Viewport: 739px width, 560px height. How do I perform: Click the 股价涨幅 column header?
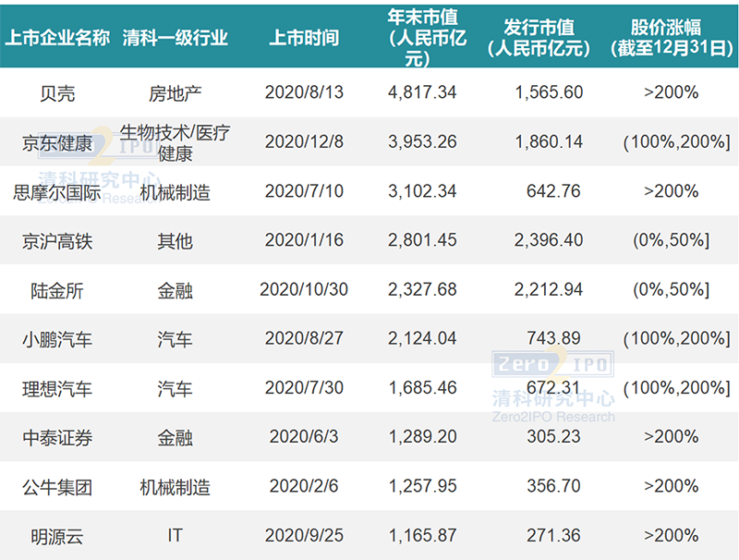pos(672,38)
